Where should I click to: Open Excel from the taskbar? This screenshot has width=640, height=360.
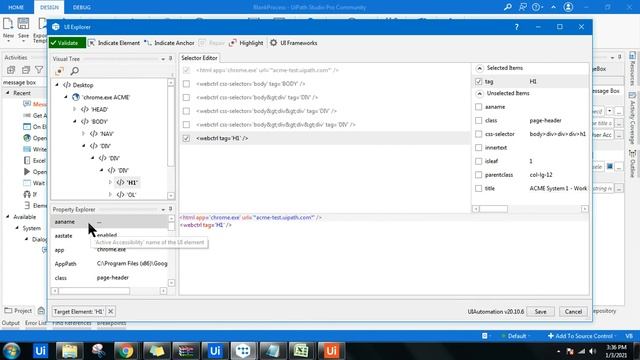click(301, 351)
